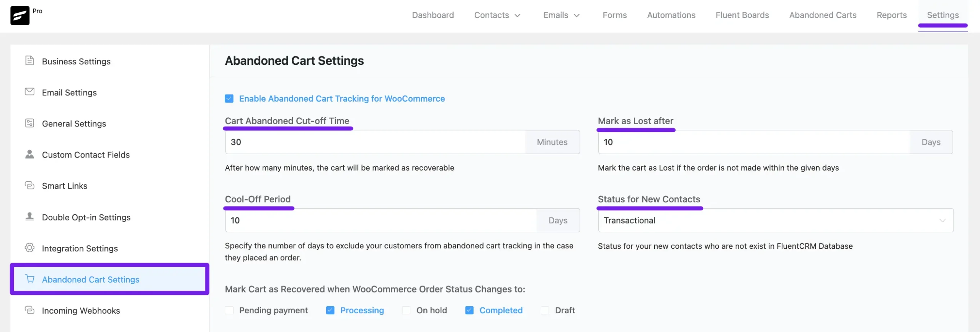Click the Abandoned Cart Settings heading
This screenshot has height=332, width=980.
point(294,61)
